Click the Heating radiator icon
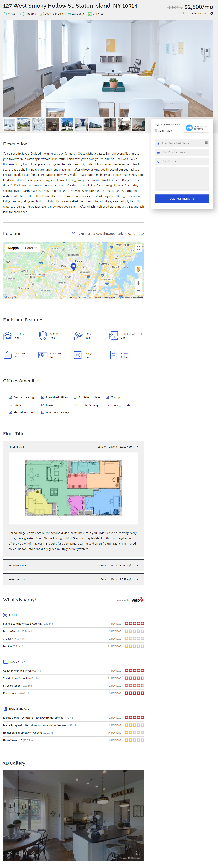The height and width of the screenshot is (868, 218). [x=8, y=355]
